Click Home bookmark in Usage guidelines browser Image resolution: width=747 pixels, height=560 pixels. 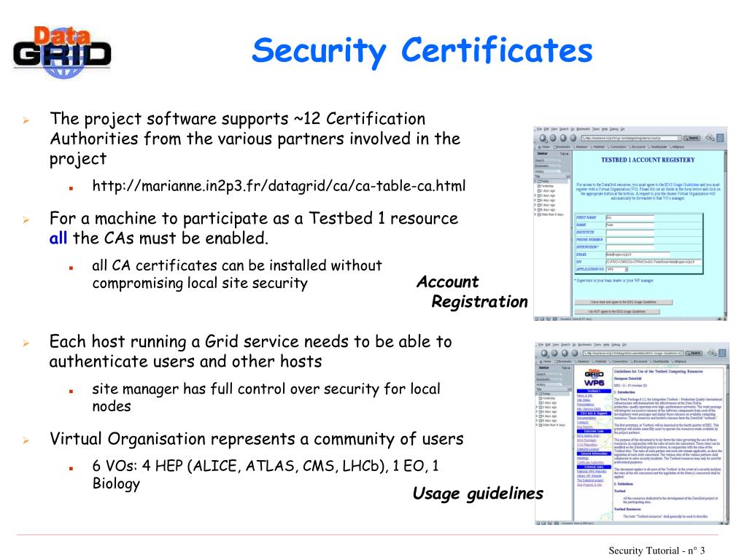pyautogui.click(x=546, y=362)
